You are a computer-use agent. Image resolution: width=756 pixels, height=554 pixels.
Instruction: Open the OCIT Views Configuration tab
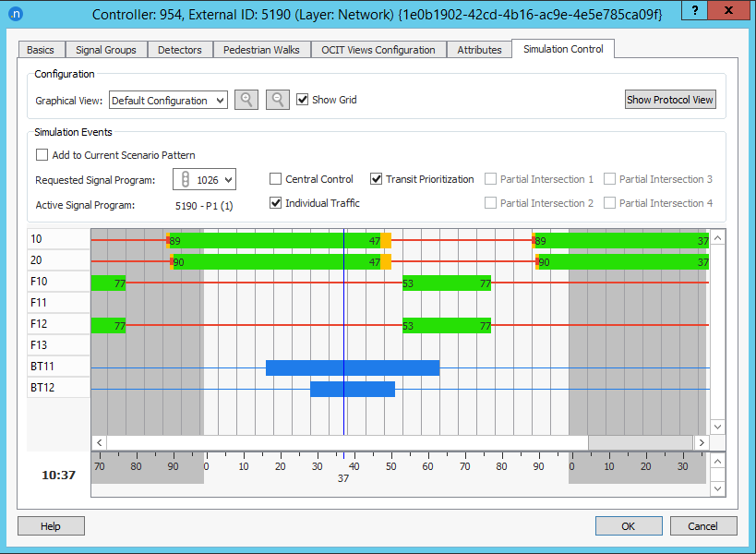click(378, 50)
